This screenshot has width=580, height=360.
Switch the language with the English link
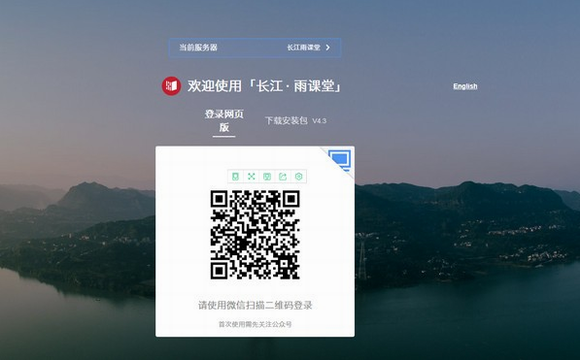465,86
